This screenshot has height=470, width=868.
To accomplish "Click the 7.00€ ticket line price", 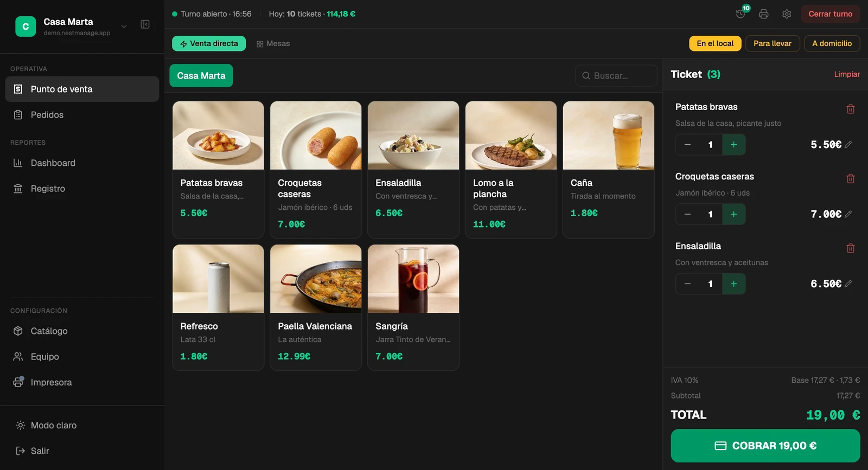I will click(x=826, y=214).
